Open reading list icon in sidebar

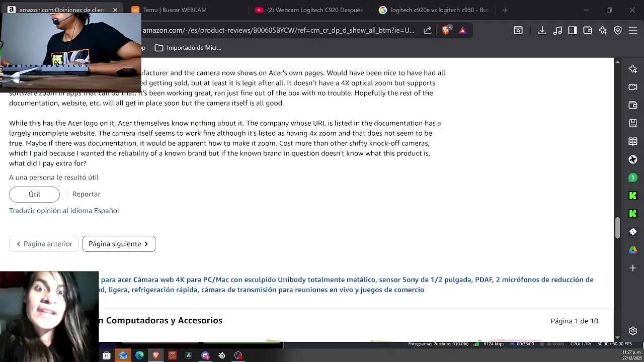click(x=633, y=141)
